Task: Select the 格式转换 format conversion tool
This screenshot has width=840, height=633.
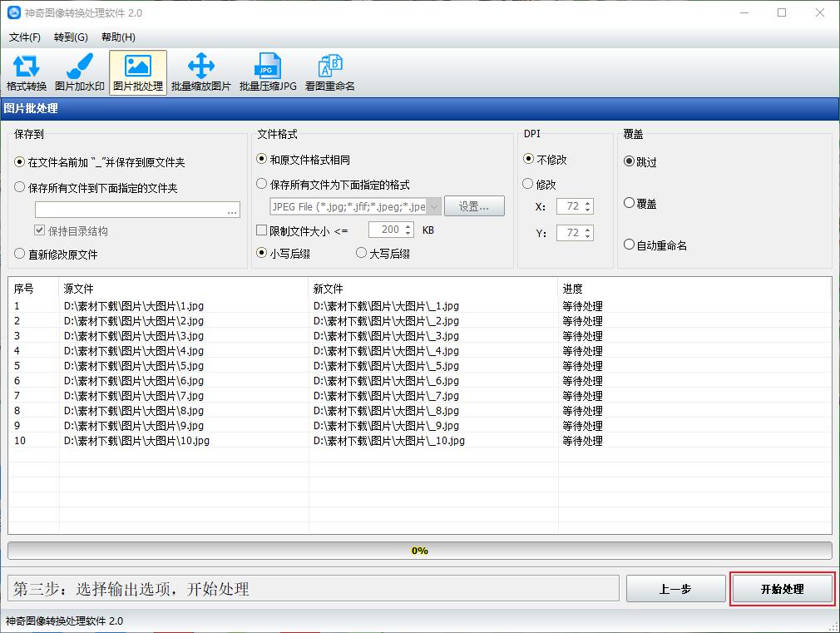Action: point(25,72)
